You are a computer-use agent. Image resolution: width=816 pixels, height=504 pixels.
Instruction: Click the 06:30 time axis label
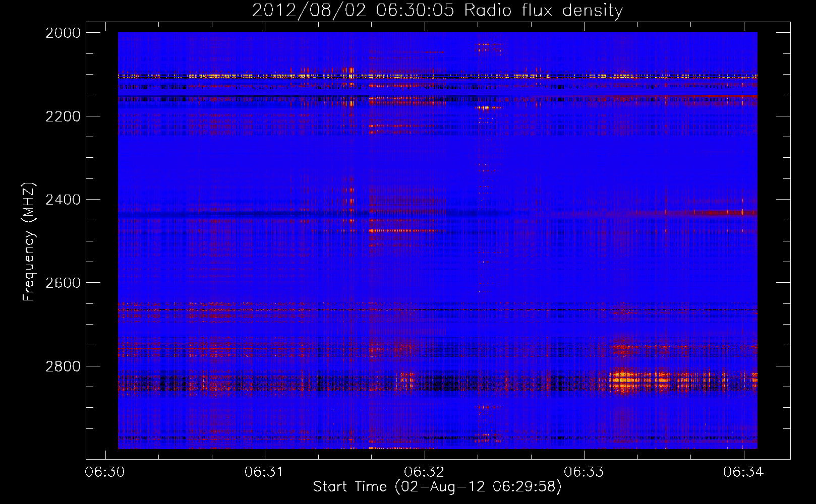pos(105,472)
